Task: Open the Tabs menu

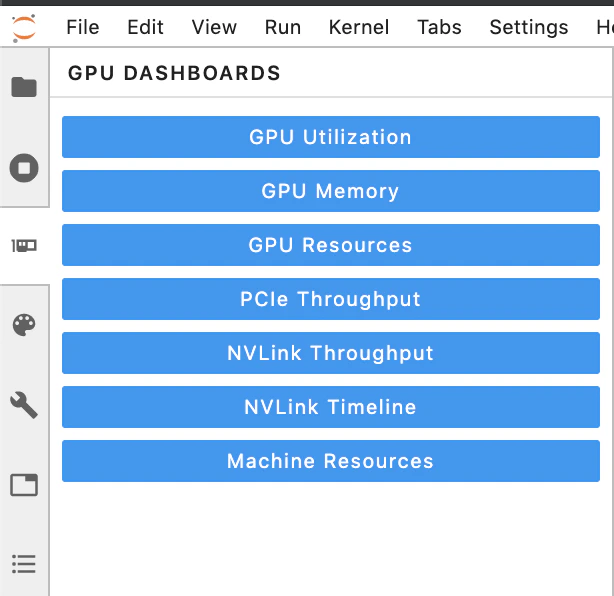Action: click(x=439, y=27)
